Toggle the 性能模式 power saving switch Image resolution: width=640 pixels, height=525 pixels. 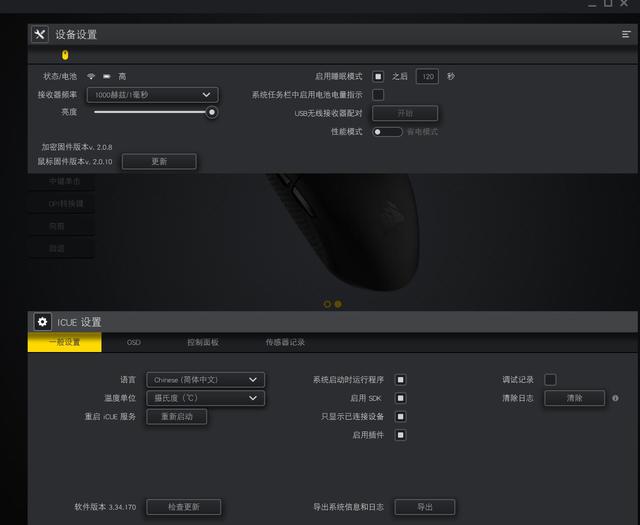(x=387, y=132)
